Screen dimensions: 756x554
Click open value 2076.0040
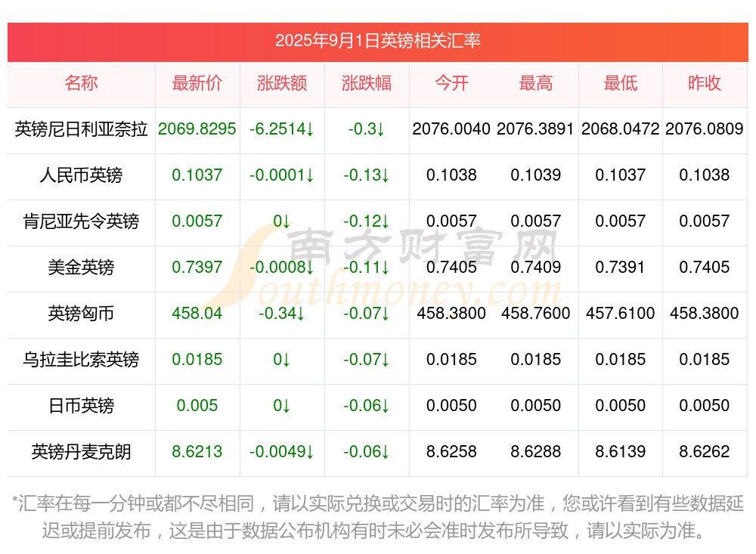pos(451,128)
